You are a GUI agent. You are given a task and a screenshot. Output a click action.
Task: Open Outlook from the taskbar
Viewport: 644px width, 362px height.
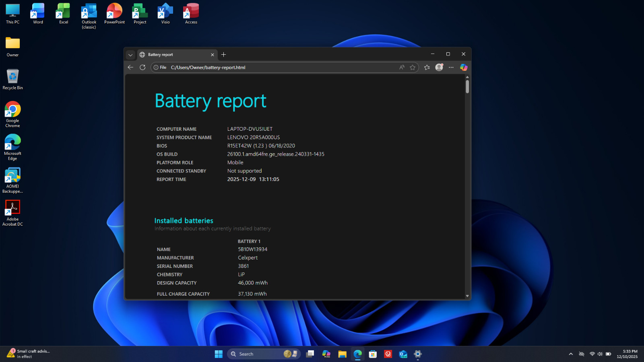pyautogui.click(x=403, y=354)
